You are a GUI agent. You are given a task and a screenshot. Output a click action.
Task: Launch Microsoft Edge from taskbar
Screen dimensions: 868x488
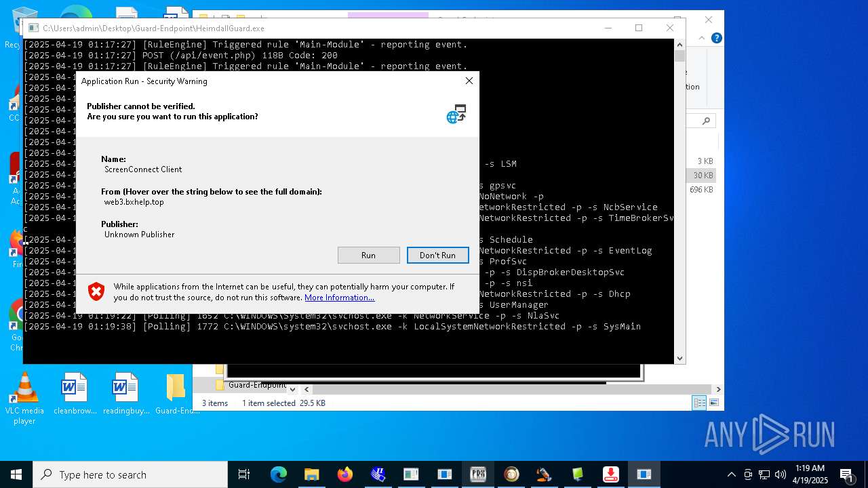tap(279, 474)
